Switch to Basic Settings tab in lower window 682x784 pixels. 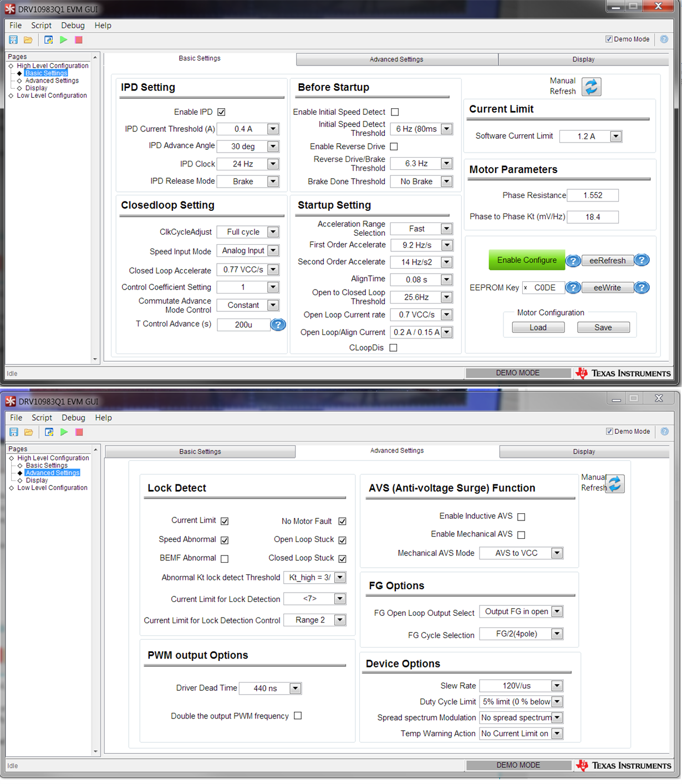point(200,452)
